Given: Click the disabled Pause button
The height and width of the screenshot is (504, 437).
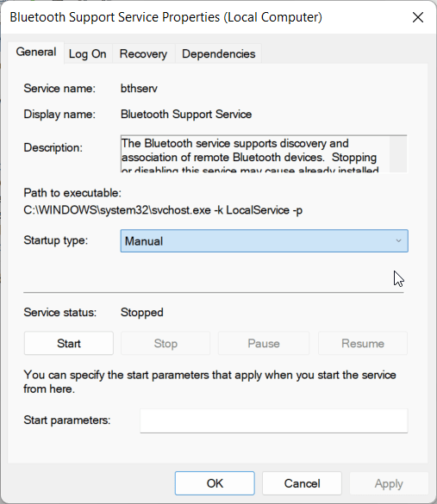Looking at the screenshot, I should (x=264, y=343).
